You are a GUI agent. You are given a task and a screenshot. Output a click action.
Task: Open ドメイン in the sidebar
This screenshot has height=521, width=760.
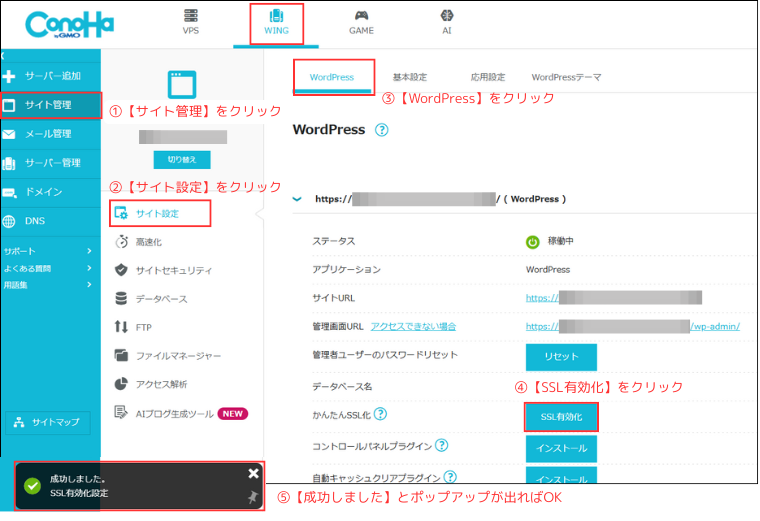coord(50,192)
